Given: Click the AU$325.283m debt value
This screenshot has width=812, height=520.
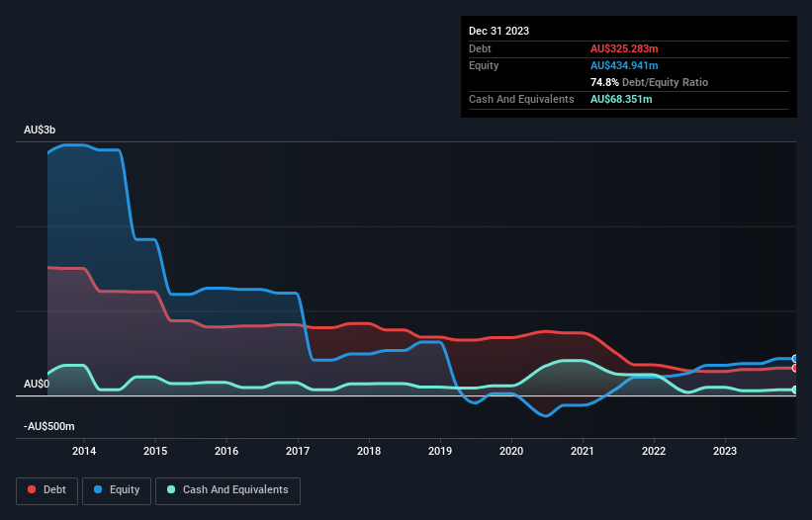Looking at the screenshot, I should coord(624,48).
